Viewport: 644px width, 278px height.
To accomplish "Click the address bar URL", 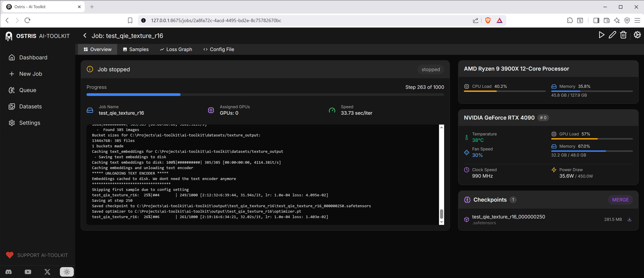I will tap(216, 20).
